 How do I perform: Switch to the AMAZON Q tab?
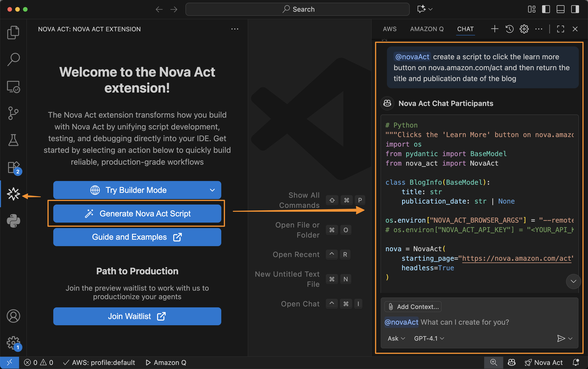tap(427, 29)
